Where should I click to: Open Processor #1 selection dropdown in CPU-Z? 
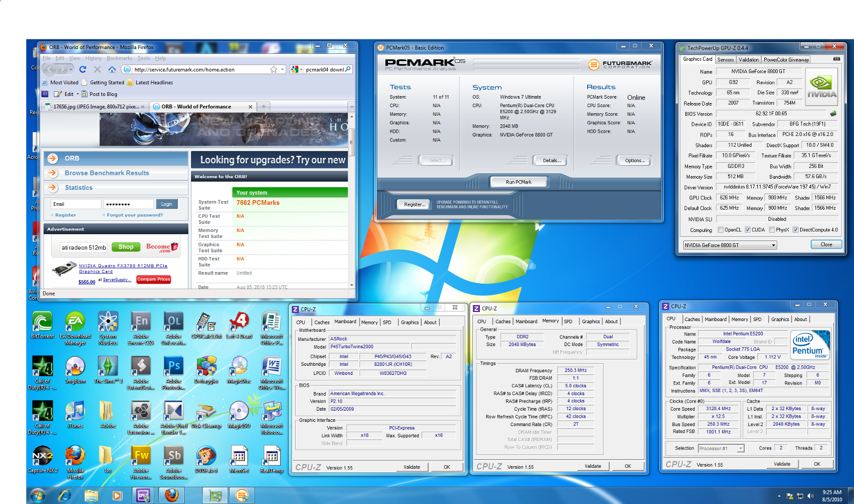(x=741, y=449)
